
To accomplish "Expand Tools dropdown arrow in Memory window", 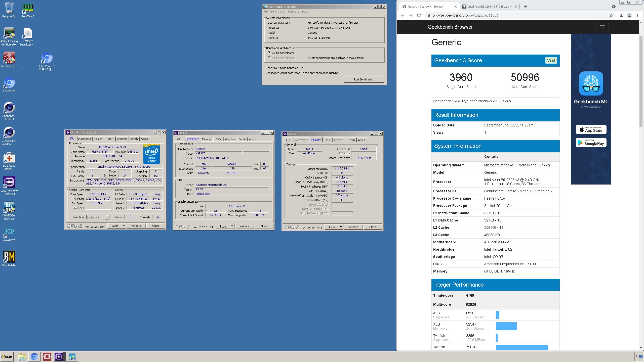I will 341,227.
